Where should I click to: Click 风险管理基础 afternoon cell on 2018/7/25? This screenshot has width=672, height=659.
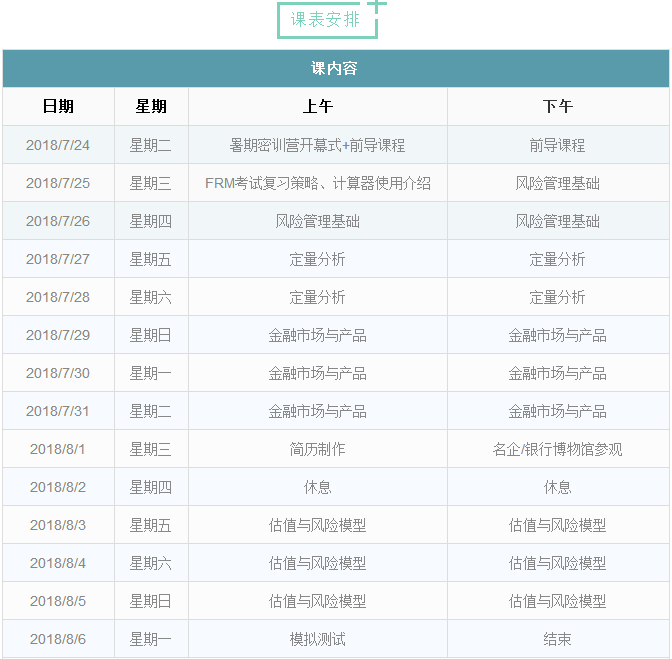pos(557,183)
